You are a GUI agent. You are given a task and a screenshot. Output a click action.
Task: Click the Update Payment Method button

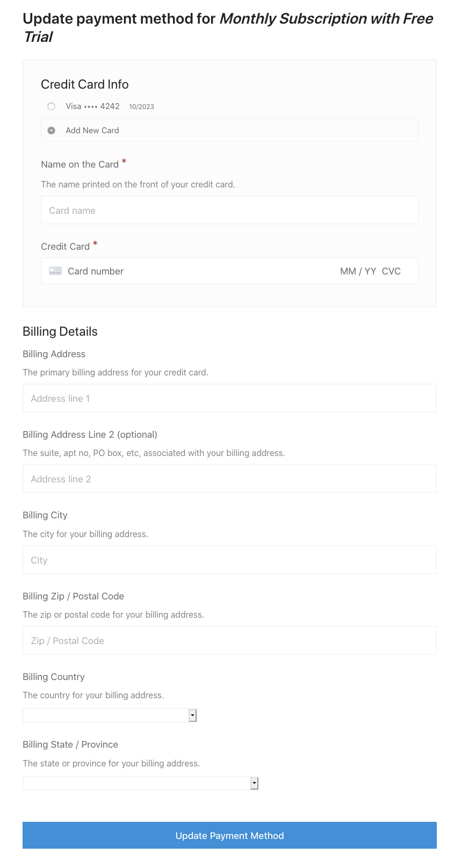click(229, 835)
